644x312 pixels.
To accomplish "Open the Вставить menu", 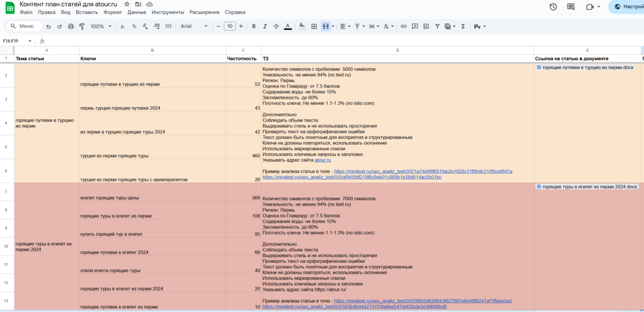I will [87, 12].
